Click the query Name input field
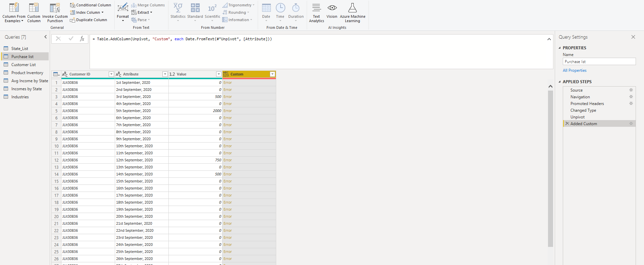Screen dimensions: 644x265 pos(599,62)
